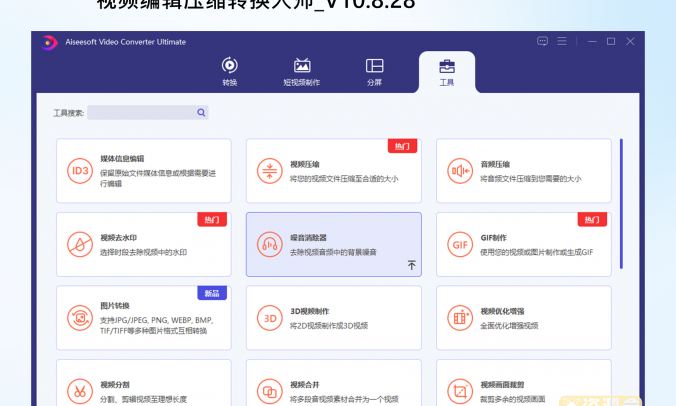Click description 将您的视频文件压缩至合适的大小
The height and width of the screenshot is (406, 676).
(x=344, y=178)
